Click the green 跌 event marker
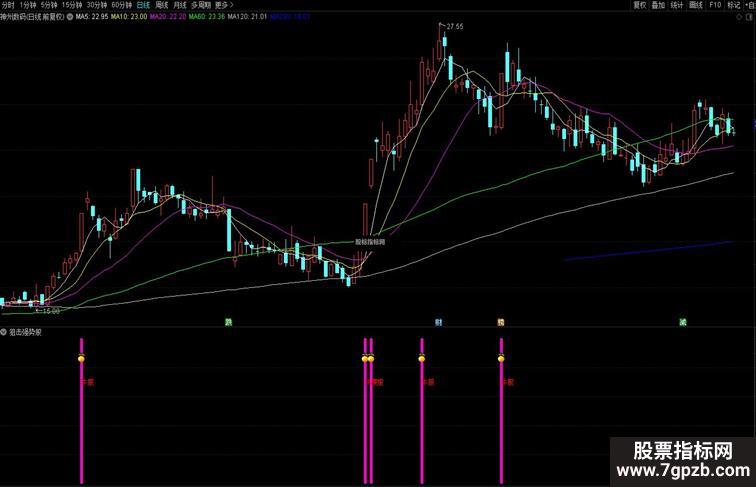The image size is (756, 487). click(229, 322)
